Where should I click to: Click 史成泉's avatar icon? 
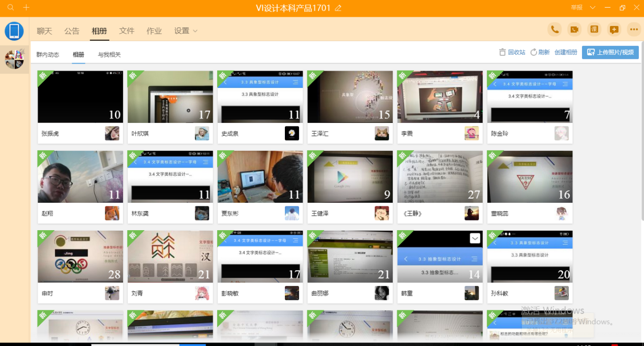pos(292,133)
